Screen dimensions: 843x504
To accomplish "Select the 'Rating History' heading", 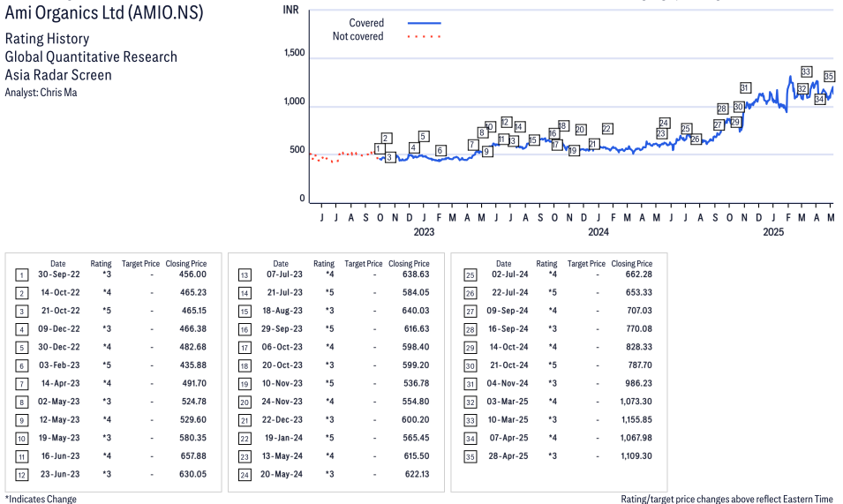I will 47,39.
